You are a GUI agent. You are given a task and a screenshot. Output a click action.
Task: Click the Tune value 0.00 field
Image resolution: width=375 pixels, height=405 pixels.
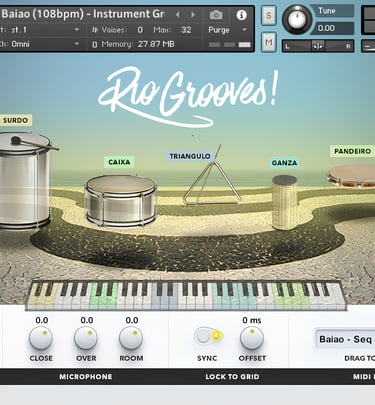(x=332, y=28)
